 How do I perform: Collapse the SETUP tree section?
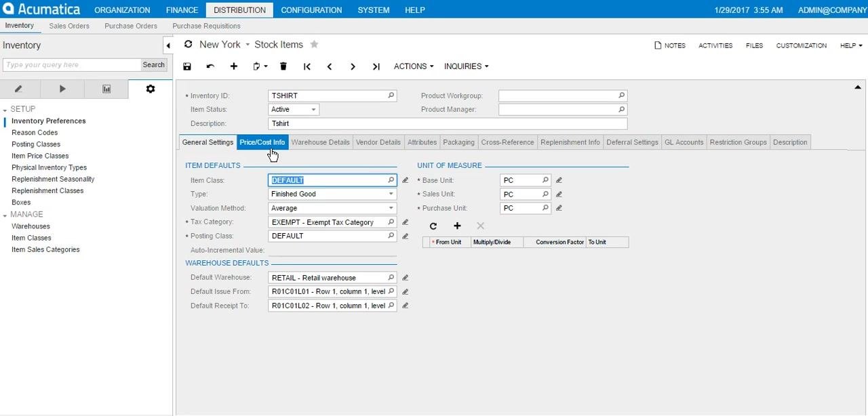point(5,109)
